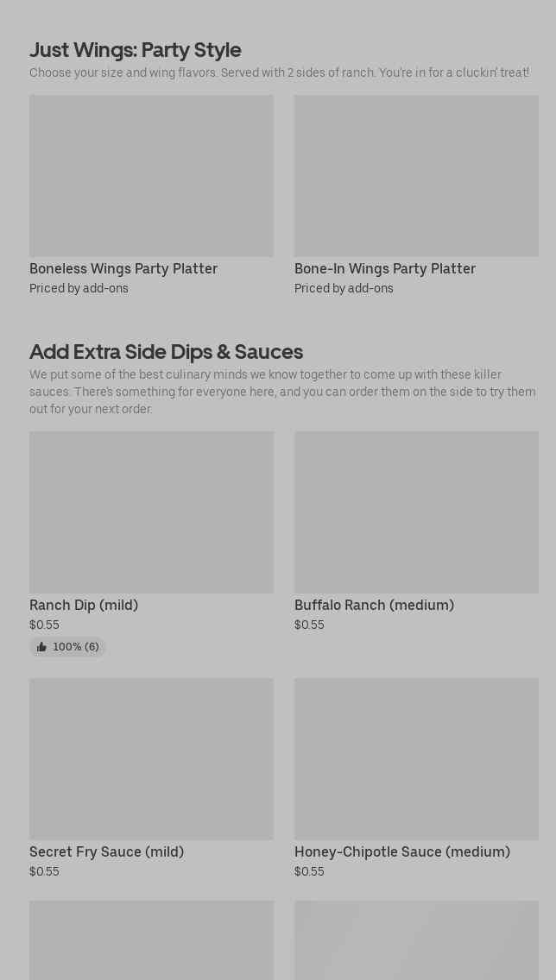The image size is (556, 980).
Task: Click the $0.55 price under Honey-Chipotle Sauce
Action: (310, 872)
